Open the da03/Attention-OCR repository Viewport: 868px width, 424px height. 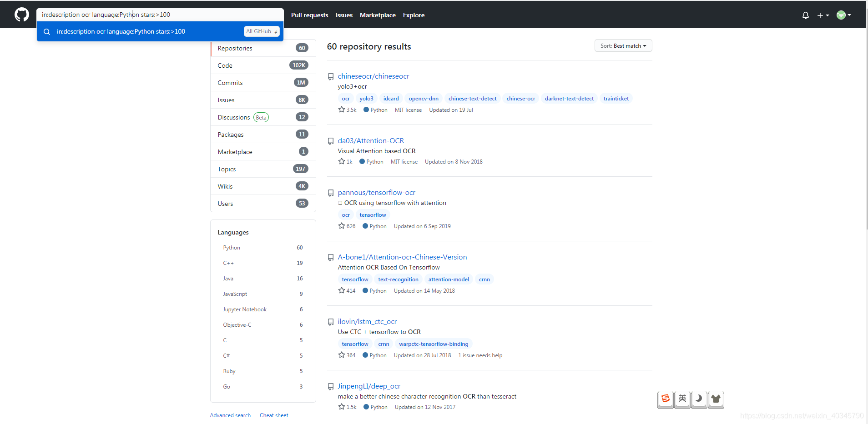[x=371, y=141]
